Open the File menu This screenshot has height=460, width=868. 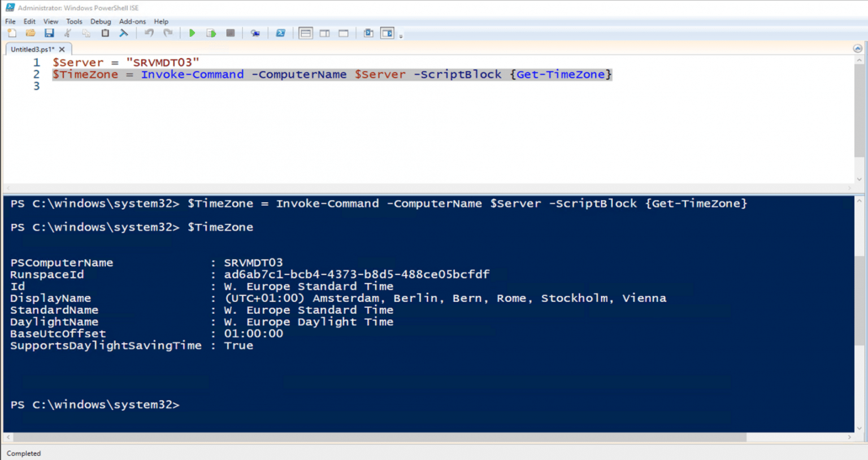(10, 21)
